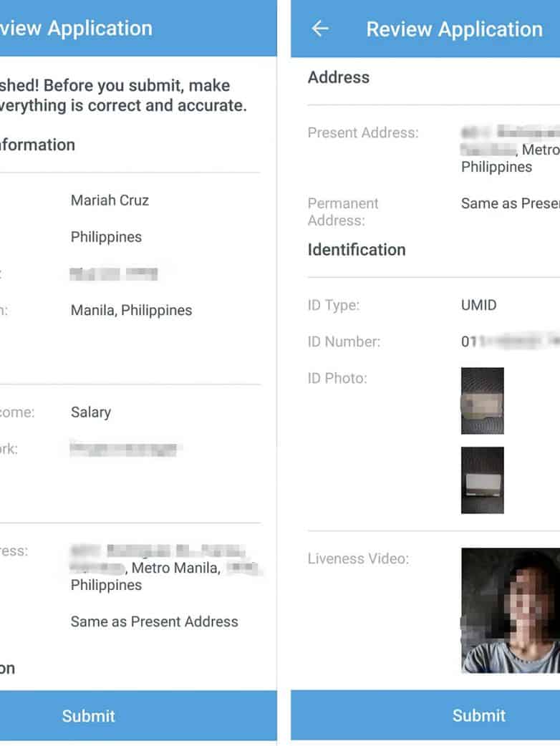Select the name Mariah Cruz
560x746 pixels.
110,200
